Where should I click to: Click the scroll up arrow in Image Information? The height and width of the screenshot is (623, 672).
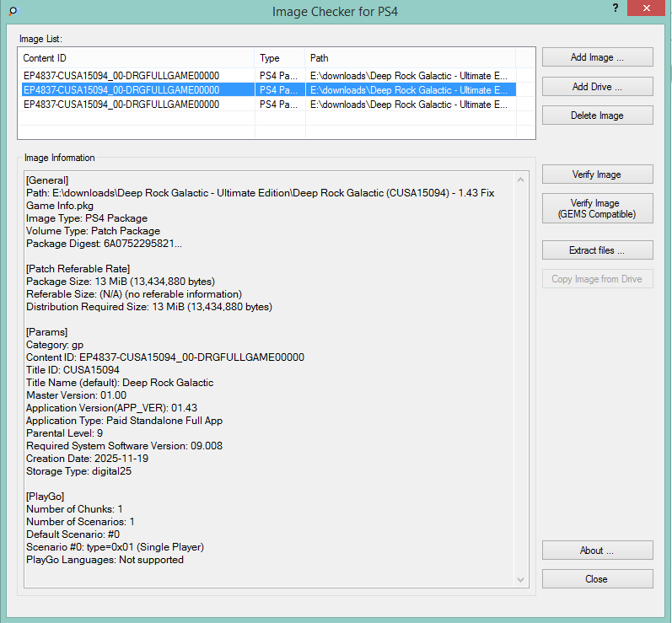click(522, 179)
